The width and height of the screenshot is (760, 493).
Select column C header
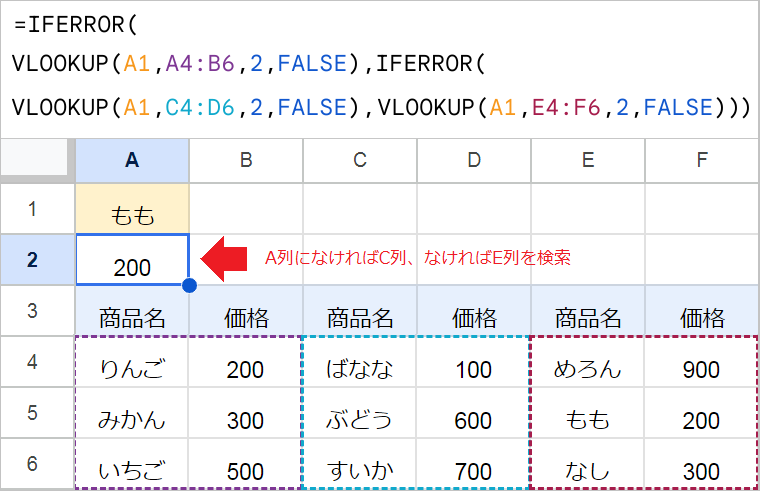pyautogui.click(x=360, y=160)
